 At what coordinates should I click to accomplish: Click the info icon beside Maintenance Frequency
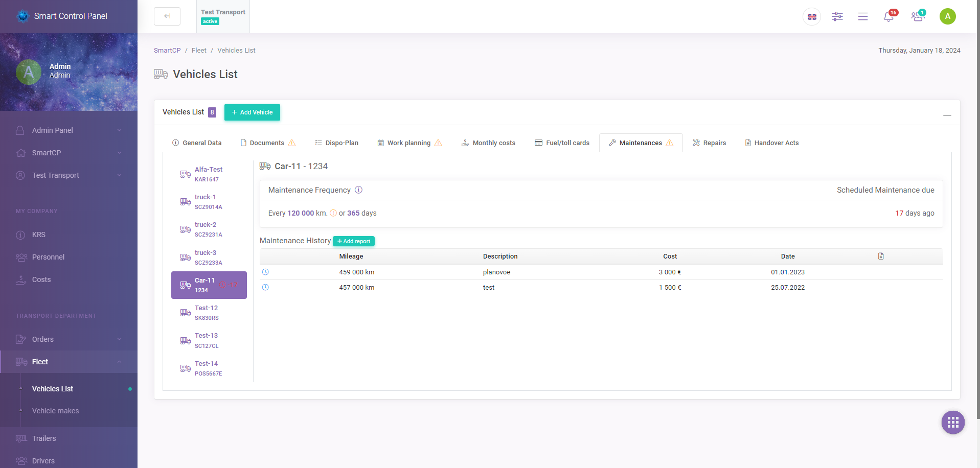[x=358, y=190]
